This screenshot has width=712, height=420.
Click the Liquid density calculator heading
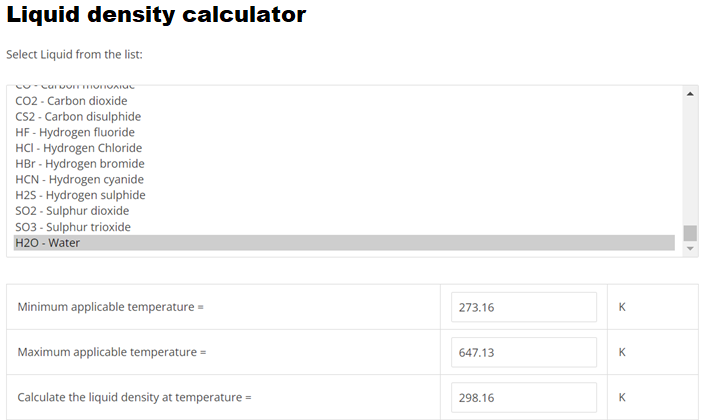click(156, 15)
